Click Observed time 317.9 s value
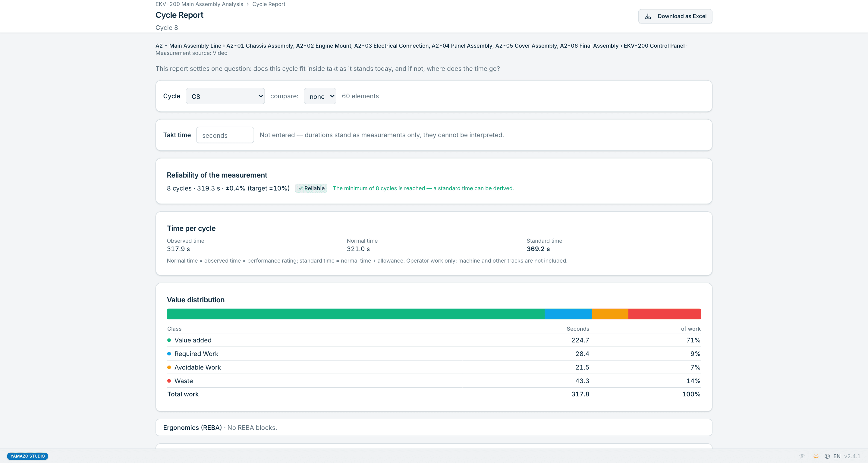Image resolution: width=868 pixels, height=463 pixels. pyautogui.click(x=178, y=249)
